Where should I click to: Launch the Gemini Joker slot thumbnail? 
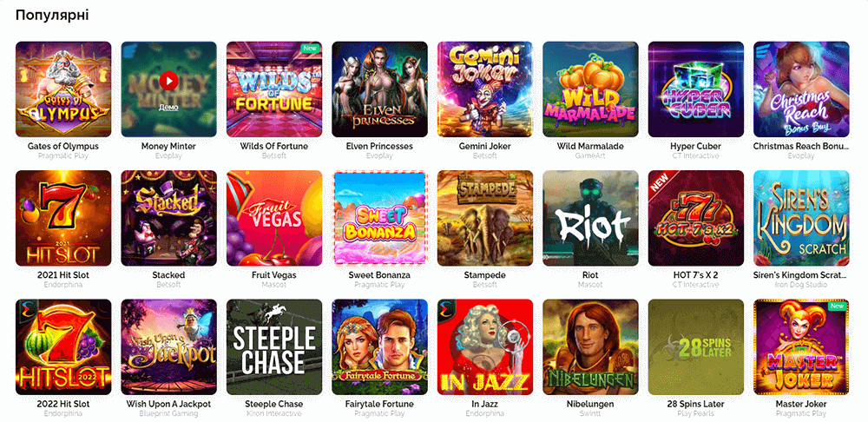tap(485, 89)
